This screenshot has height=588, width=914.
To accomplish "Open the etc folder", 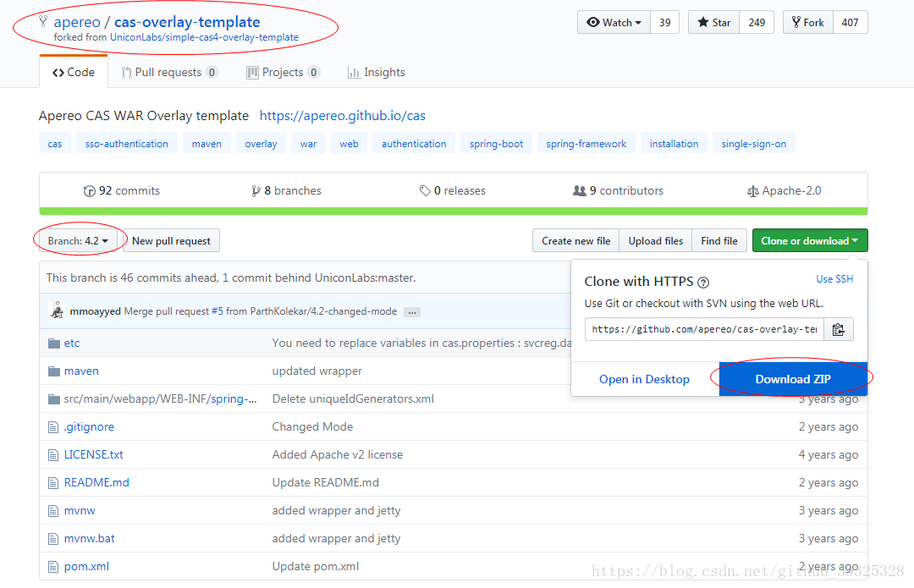I will tap(72, 343).
